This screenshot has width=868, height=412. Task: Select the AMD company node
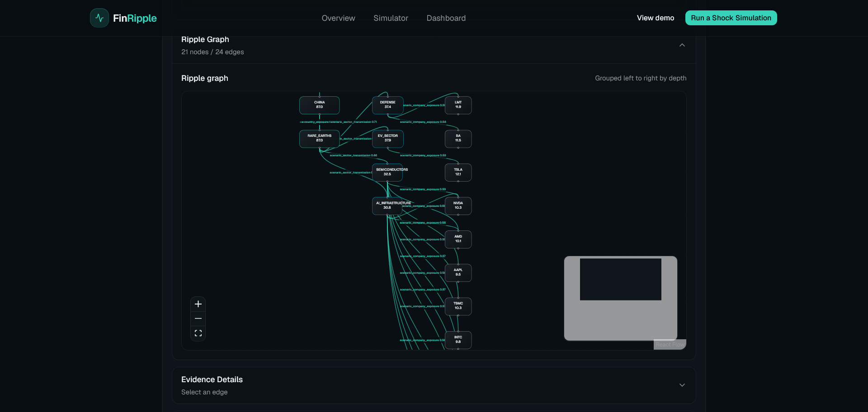click(458, 239)
